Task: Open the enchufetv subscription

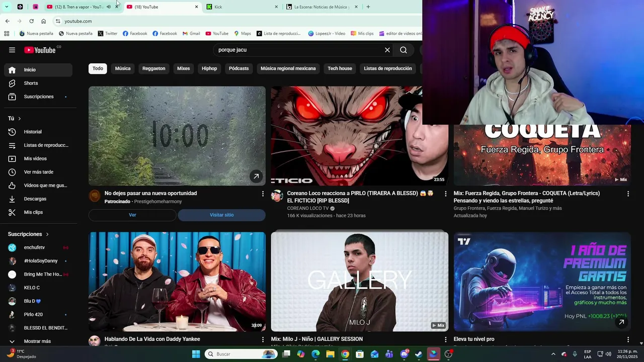Action: 38,247
